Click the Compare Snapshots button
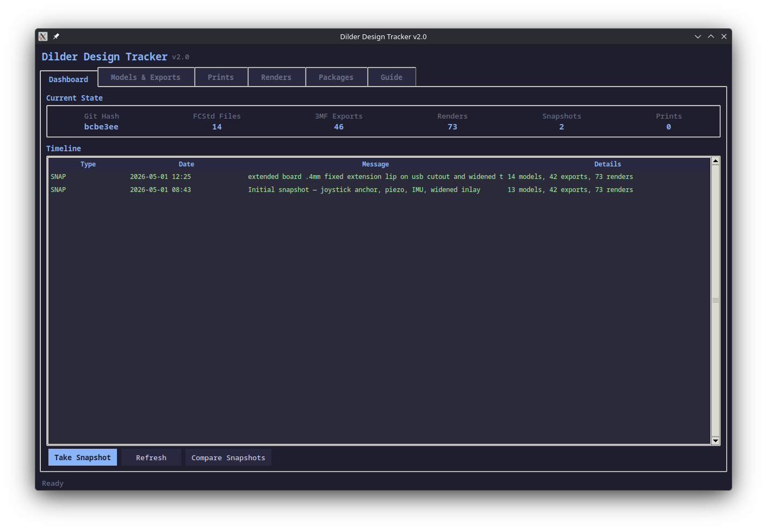The image size is (767, 532). tap(228, 457)
